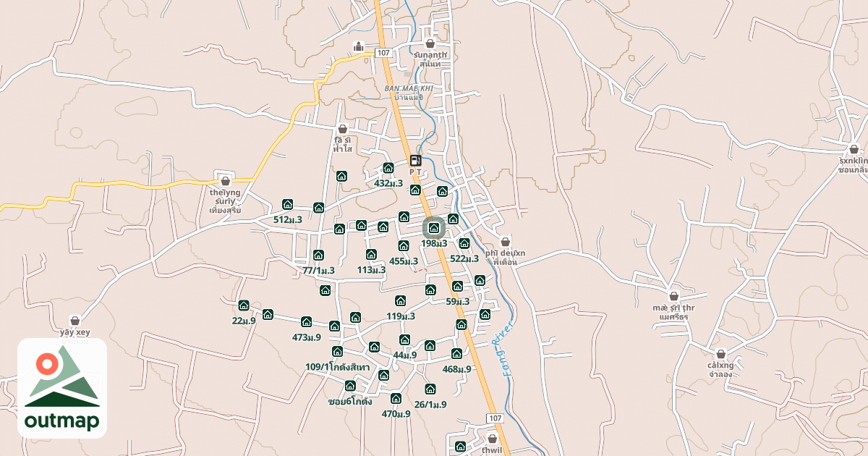Screen dimensions: 868x456
Task: Click the building icon west of the north route 107 shield
Action: click(359, 48)
